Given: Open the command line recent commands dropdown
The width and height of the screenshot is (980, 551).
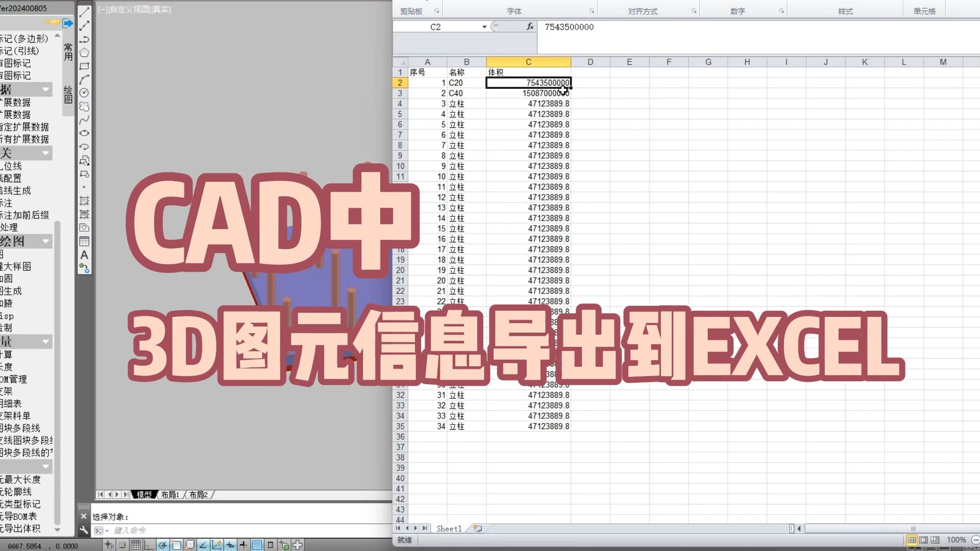Looking at the screenshot, I should pos(107,531).
